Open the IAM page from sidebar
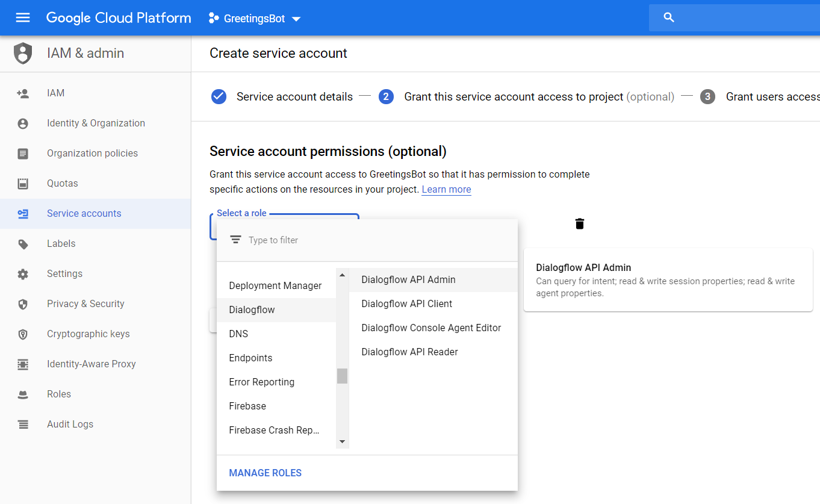Screen dimensions: 820x504 (95, 93)
